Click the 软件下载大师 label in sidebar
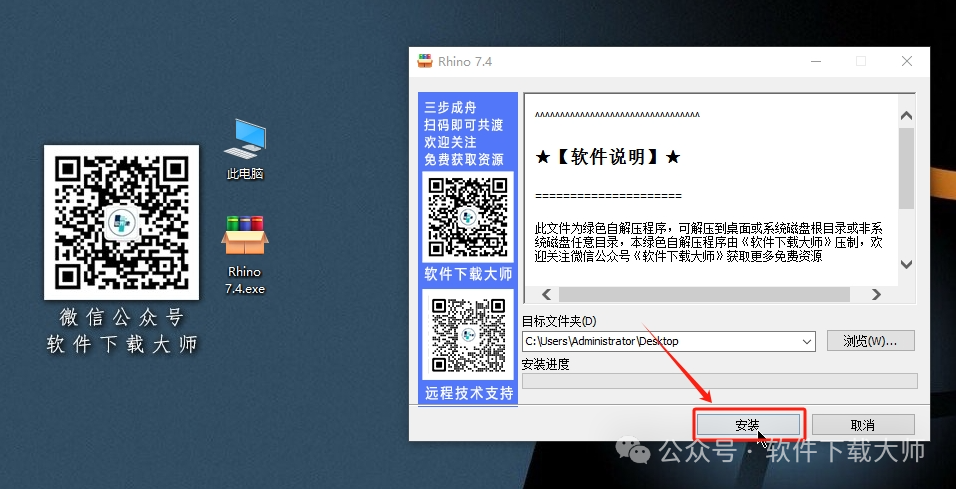 coord(468,274)
